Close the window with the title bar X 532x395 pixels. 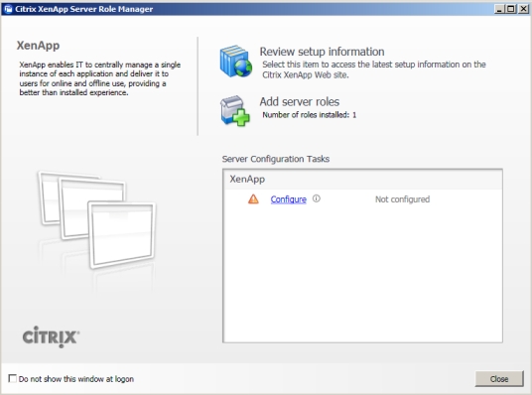point(523,9)
